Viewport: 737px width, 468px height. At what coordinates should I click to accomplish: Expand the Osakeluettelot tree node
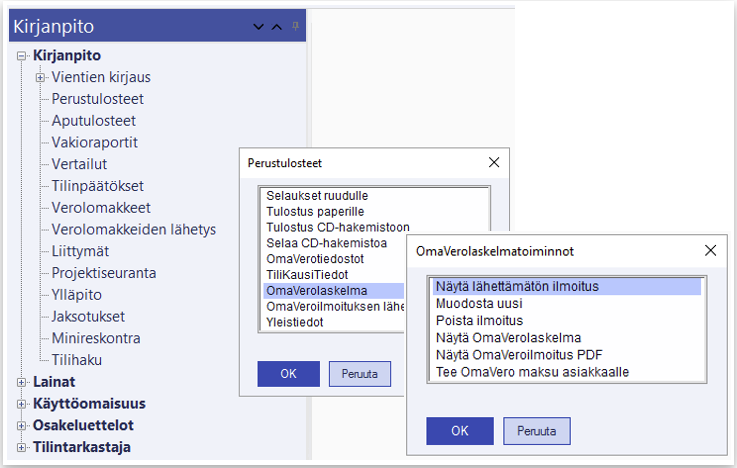pos(22,426)
